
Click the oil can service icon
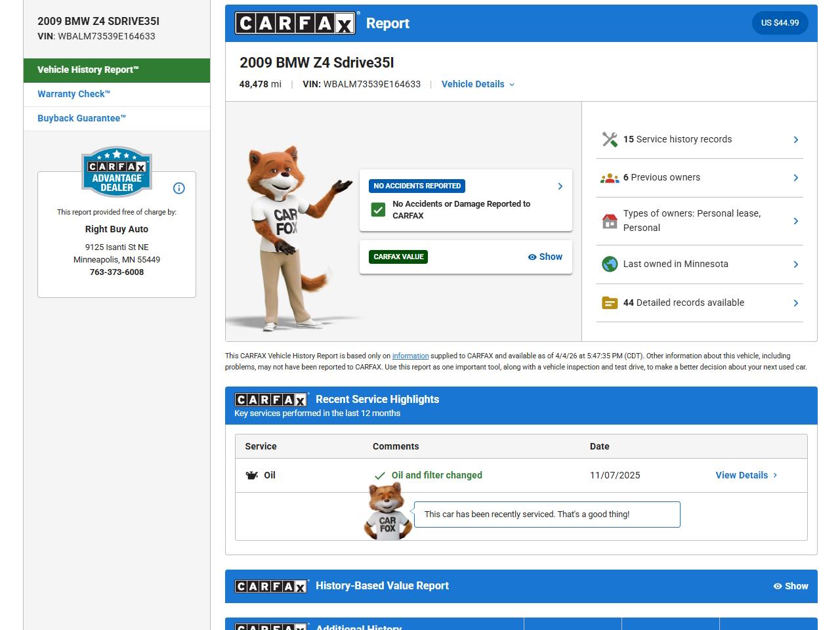251,475
